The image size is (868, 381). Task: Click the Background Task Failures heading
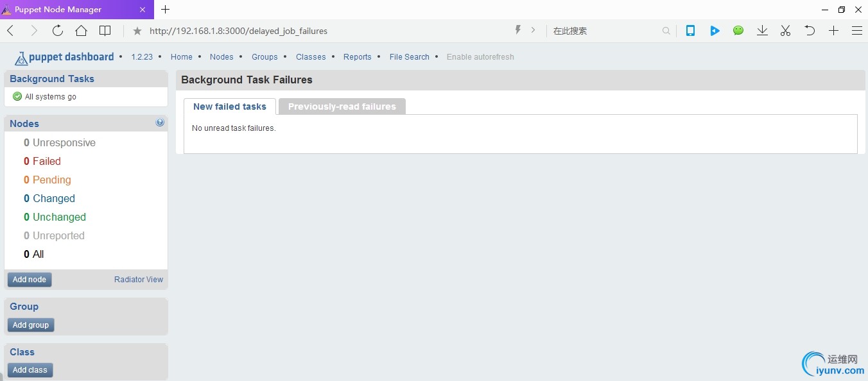click(247, 80)
